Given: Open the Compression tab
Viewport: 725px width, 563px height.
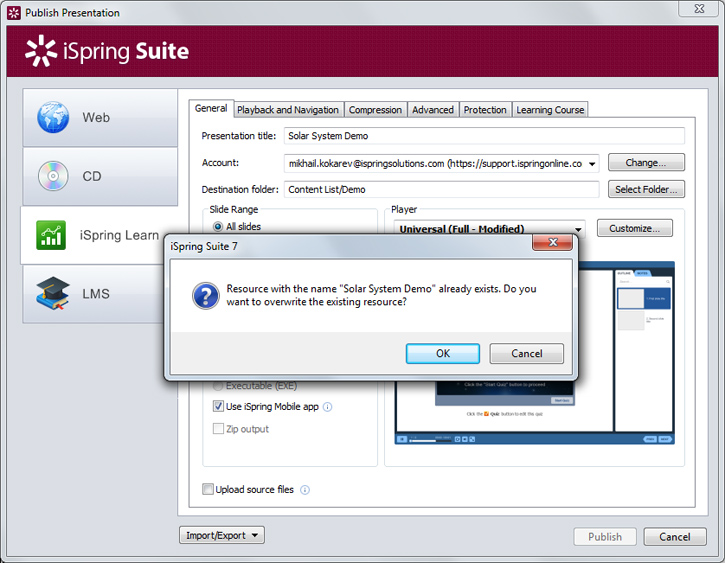Looking at the screenshot, I should coord(375,110).
